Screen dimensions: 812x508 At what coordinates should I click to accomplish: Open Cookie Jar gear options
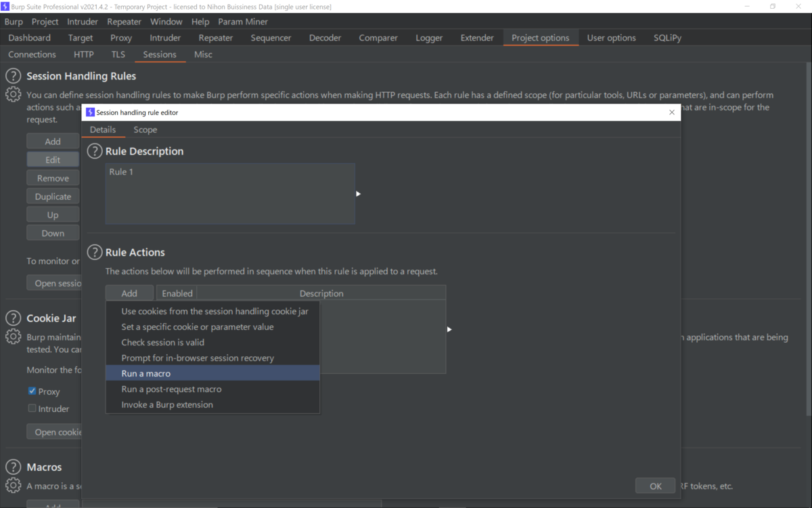point(13,336)
